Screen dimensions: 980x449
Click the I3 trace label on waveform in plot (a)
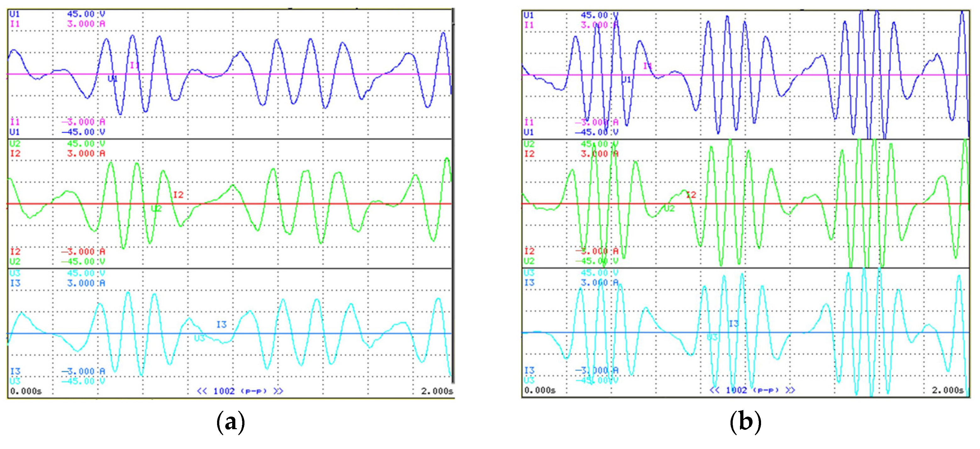pos(222,325)
